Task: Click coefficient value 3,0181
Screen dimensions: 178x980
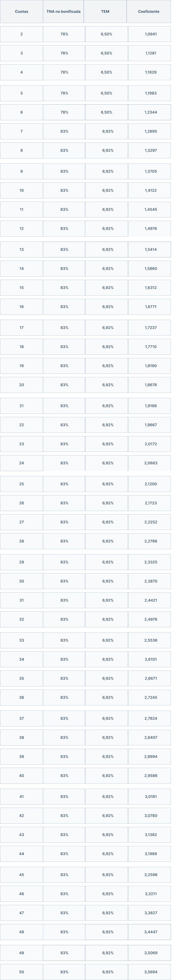Action: click(x=151, y=796)
